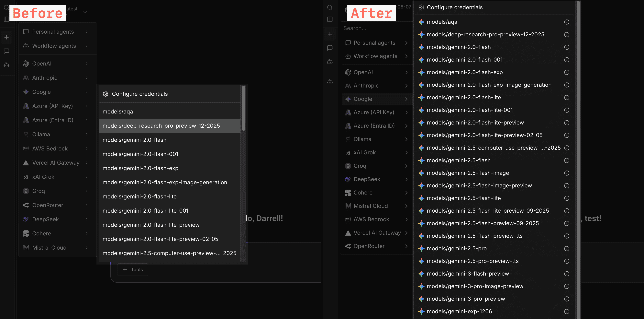This screenshot has width=644, height=319.
Task: Show info for models/gemini-2.5-flash-lite
Action: click(567, 198)
